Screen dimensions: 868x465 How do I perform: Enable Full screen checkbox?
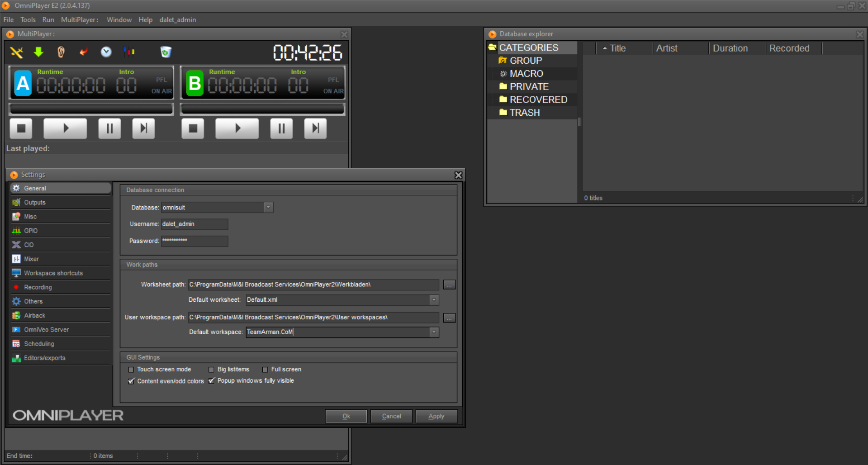265,370
